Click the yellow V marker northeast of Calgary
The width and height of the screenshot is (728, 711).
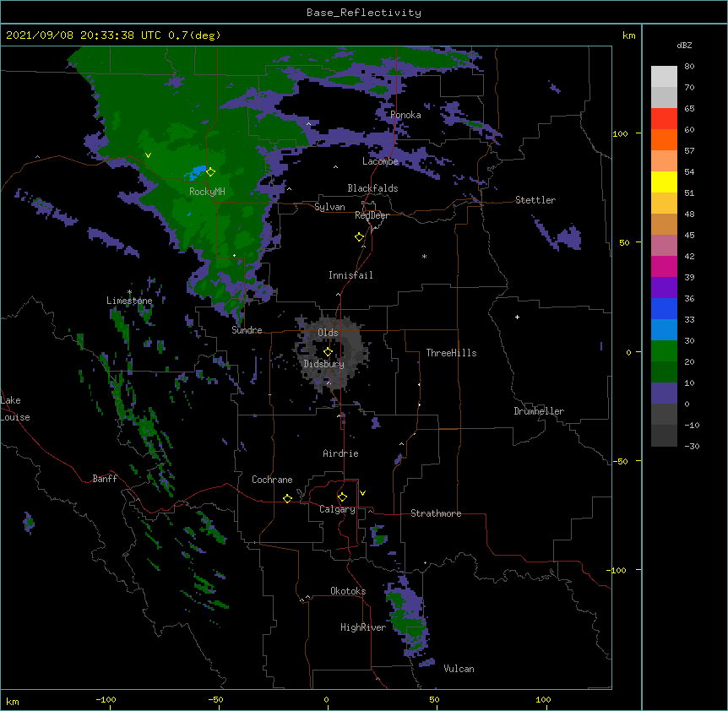click(x=362, y=493)
